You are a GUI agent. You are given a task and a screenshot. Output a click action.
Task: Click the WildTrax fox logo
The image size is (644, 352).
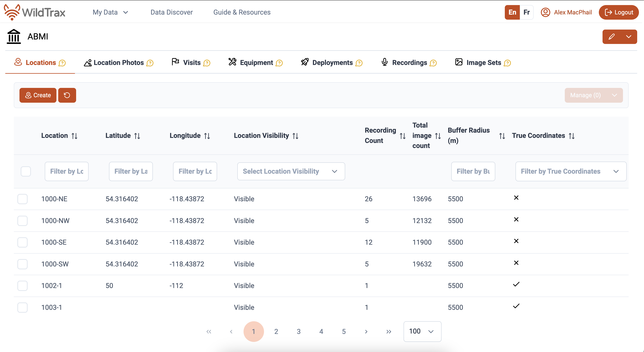tap(12, 12)
